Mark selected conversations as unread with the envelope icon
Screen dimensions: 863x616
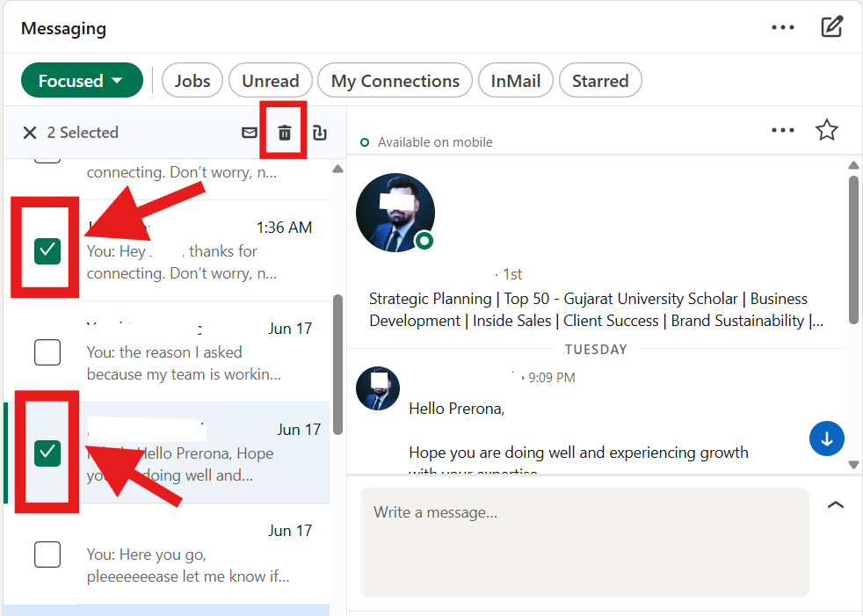[x=250, y=133]
